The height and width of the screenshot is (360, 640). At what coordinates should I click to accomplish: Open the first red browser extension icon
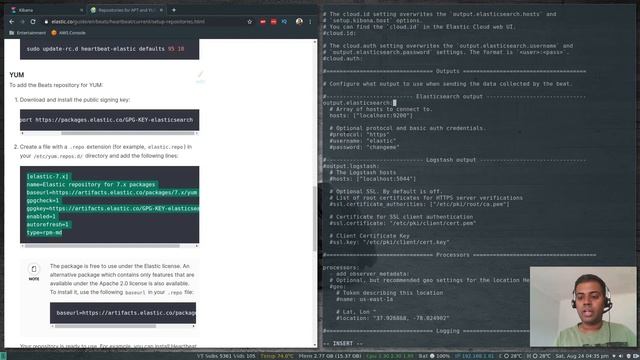[x=263, y=22]
